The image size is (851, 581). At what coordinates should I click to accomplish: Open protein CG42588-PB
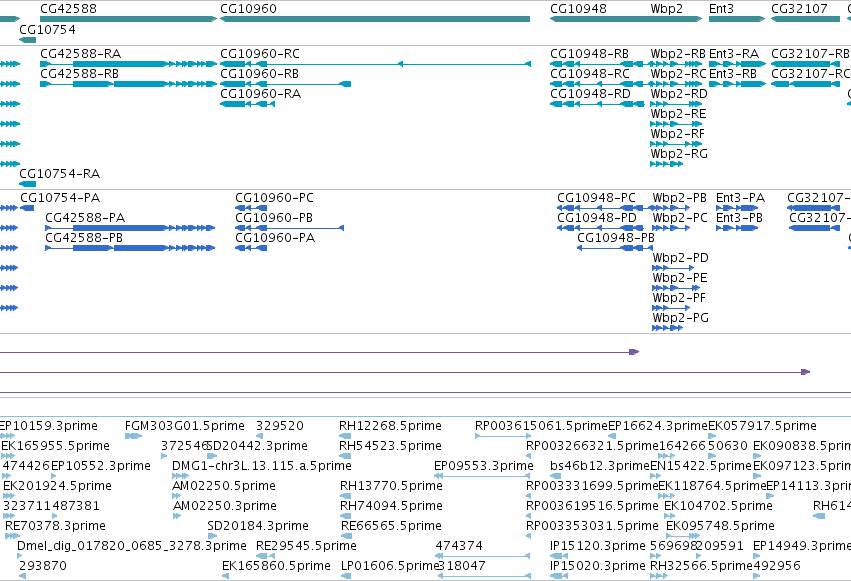tap(84, 238)
